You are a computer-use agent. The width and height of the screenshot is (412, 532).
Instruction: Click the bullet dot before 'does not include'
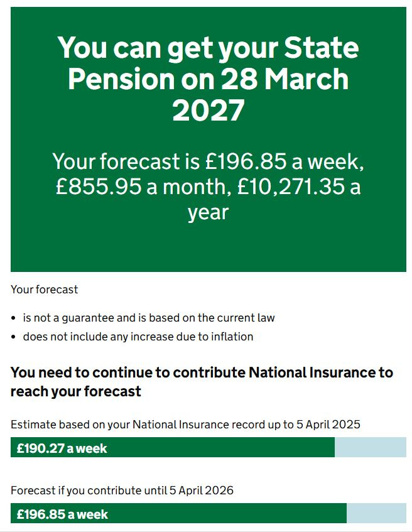click(14, 337)
